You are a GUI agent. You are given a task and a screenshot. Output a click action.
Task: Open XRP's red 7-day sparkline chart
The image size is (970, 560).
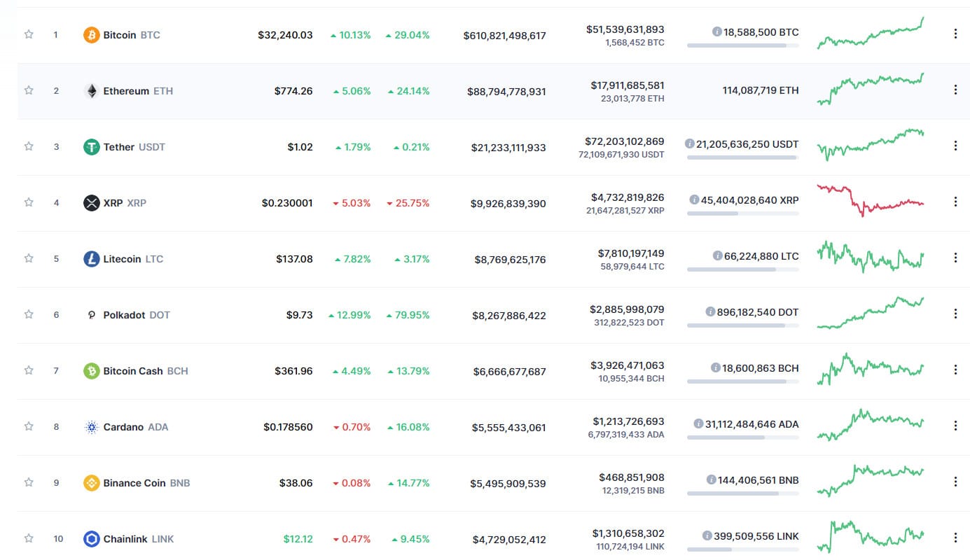(x=871, y=200)
